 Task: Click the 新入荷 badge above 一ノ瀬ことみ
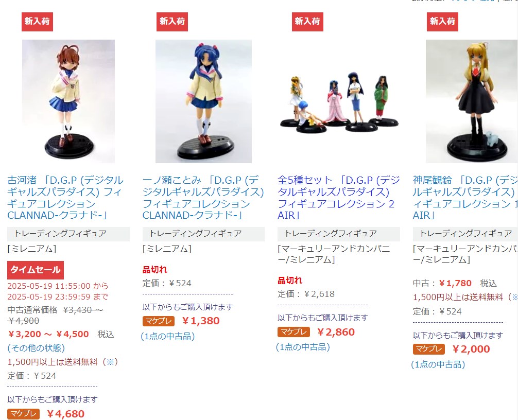coord(172,22)
